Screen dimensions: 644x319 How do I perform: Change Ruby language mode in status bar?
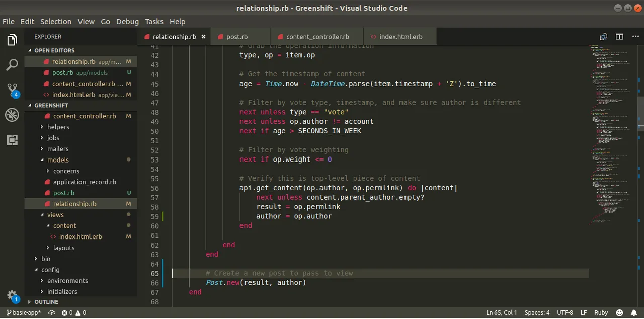click(x=601, y=313)
